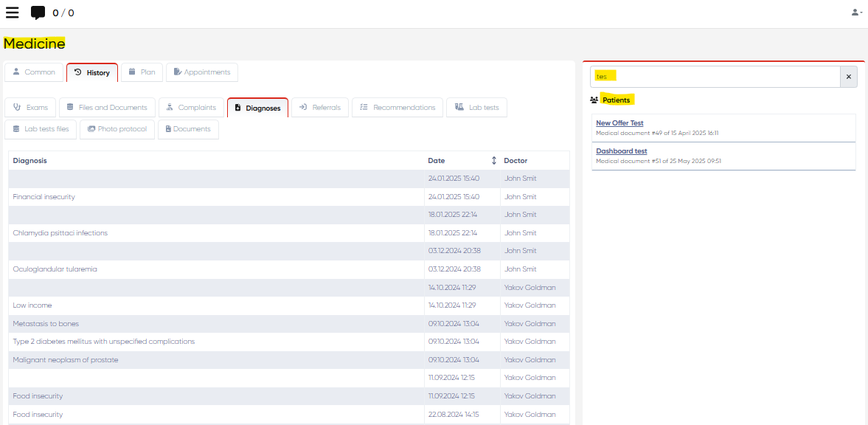Sort table by Date column arrows
Viewport: 868px width, 425px height.
pos(493,161)
